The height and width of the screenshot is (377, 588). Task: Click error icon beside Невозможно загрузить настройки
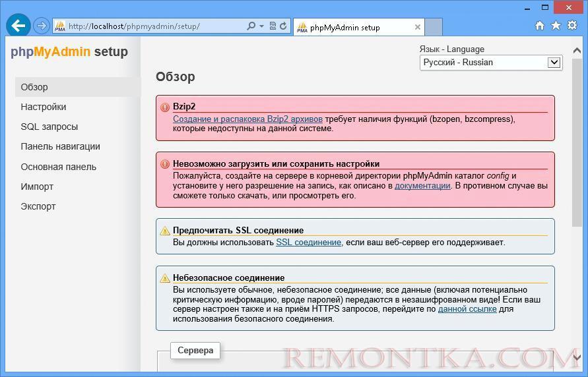point(164,164)
